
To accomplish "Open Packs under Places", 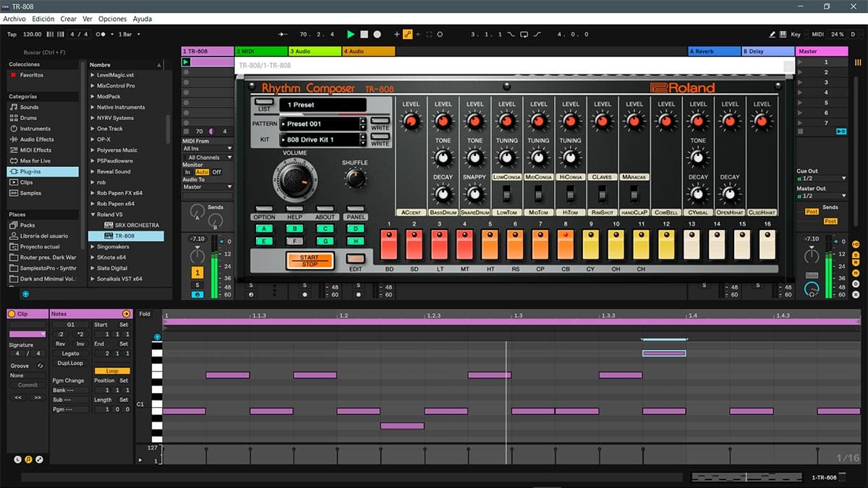I will (x=27, y=225).
